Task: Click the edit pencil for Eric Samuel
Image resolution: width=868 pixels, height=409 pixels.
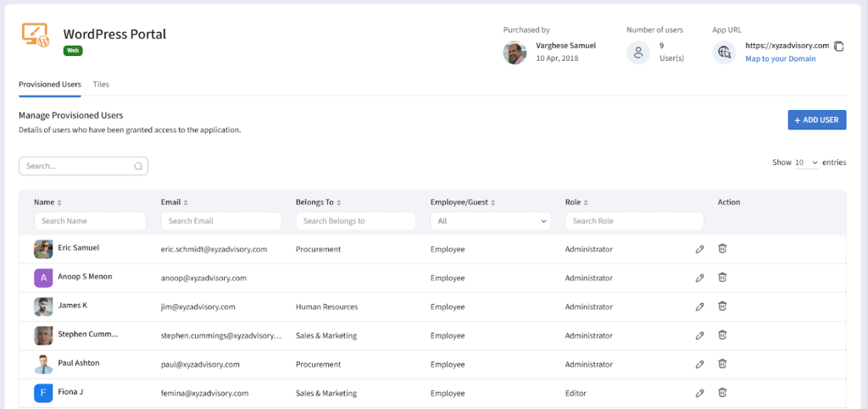Action: click(699, 249)
